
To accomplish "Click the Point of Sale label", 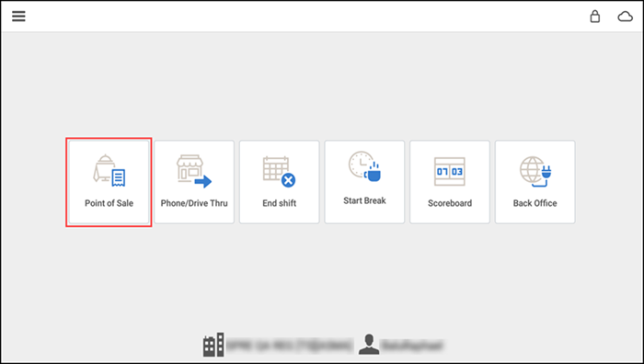I will (x=109, y=203).
